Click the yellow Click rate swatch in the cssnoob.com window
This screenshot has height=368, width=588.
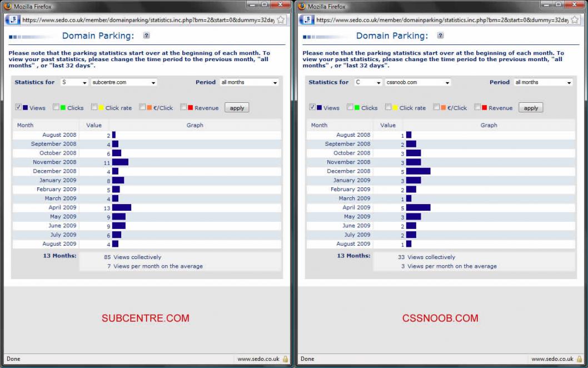395,108
